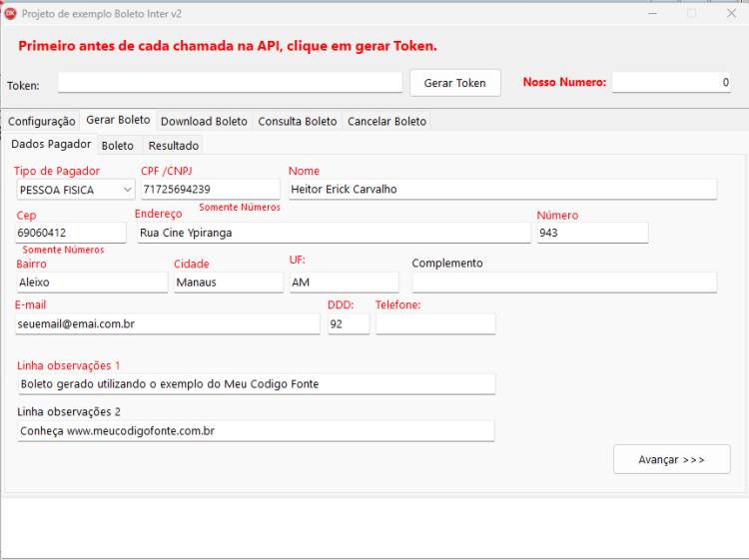Minimize the Boleto Inter window

(652, 13)
